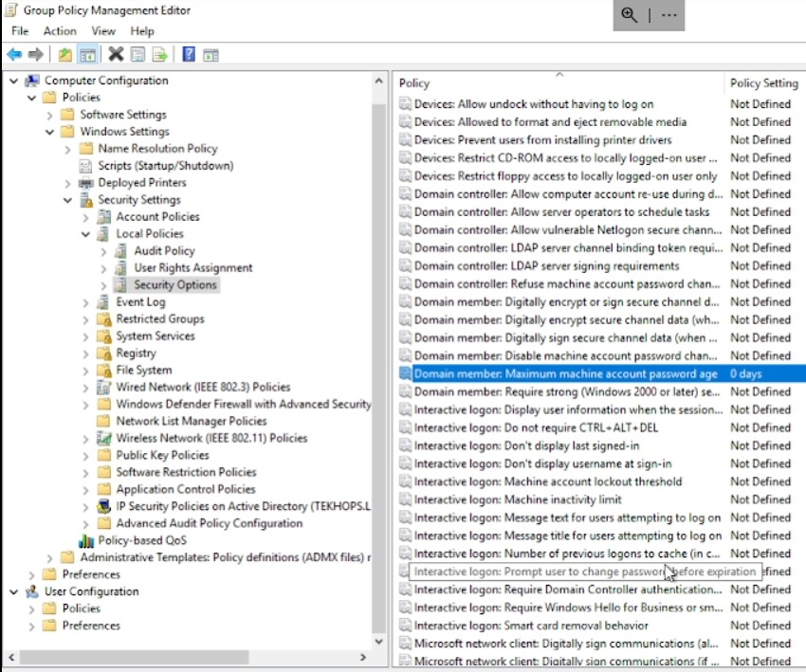Viewport: 806px width, 672px height.
Task: Collapse the Local Policies node
Action: [x=86, y=234]
